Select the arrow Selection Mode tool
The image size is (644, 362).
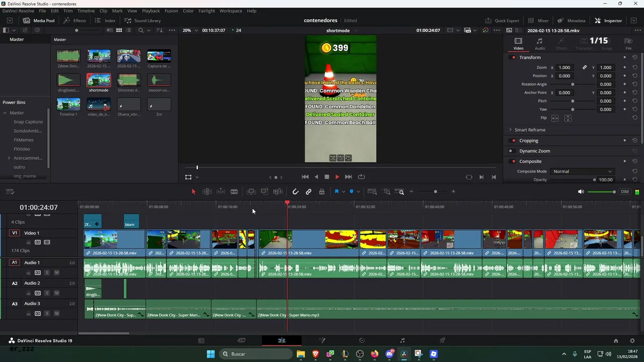[x=194, y=192]
